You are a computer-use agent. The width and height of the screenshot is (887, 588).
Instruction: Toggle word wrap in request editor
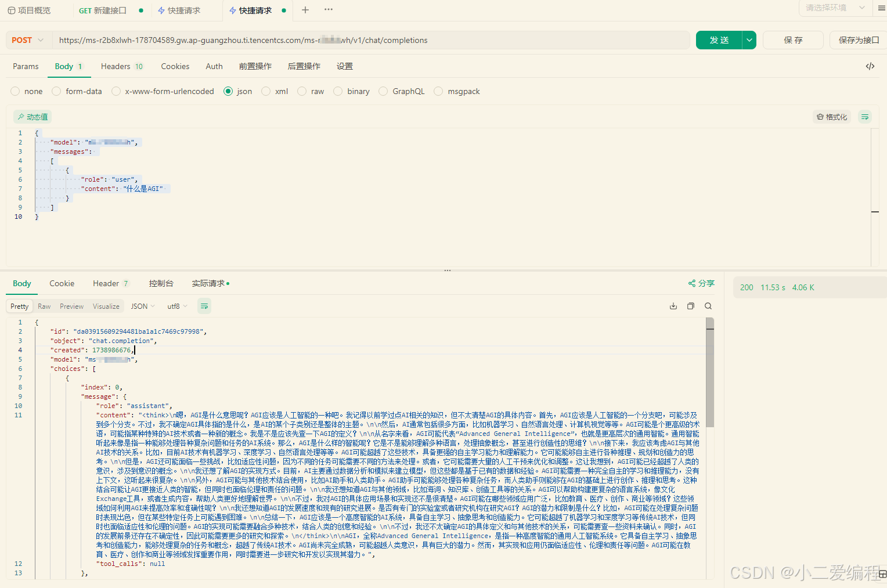pyautogui.click(x=865, y=117)
